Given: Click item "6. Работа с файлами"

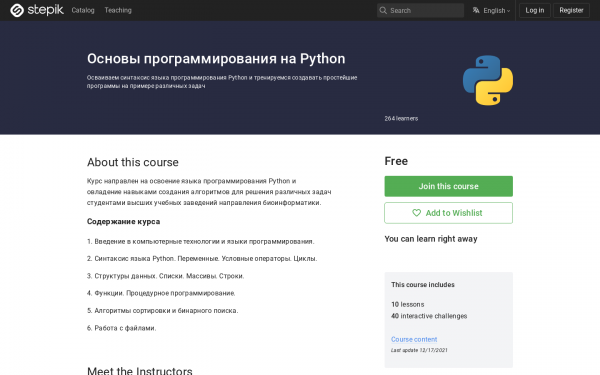Looking at the screenshot, I should pos(122,328).
